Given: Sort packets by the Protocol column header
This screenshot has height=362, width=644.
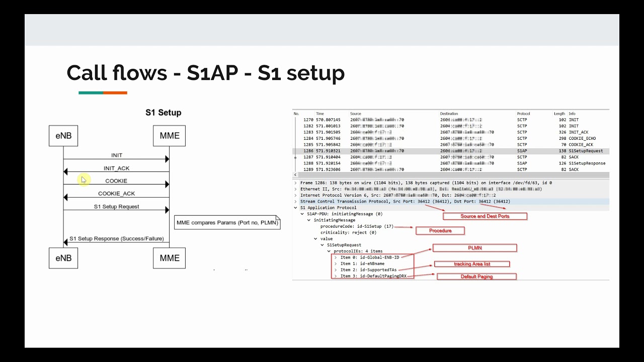Looking at the screenshot, I should [x=524, y=114].
